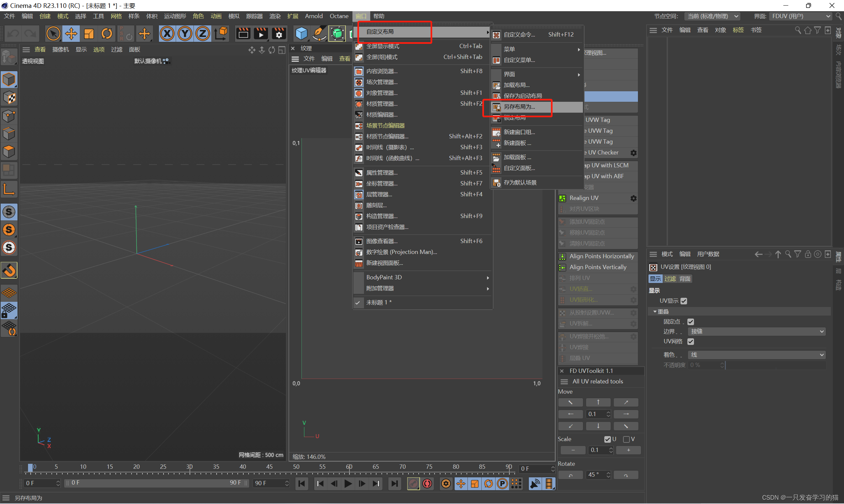
Task: Toggle the UV网格 checkbox
Action: pyautogui.click(x=690, y=341)
